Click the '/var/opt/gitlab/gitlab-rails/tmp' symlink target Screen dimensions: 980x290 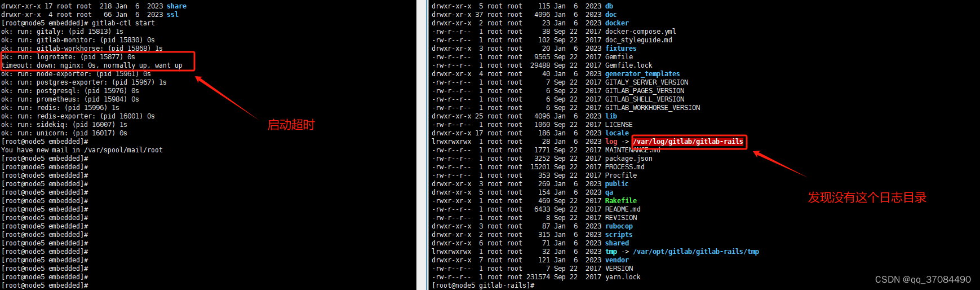(696, 252)
